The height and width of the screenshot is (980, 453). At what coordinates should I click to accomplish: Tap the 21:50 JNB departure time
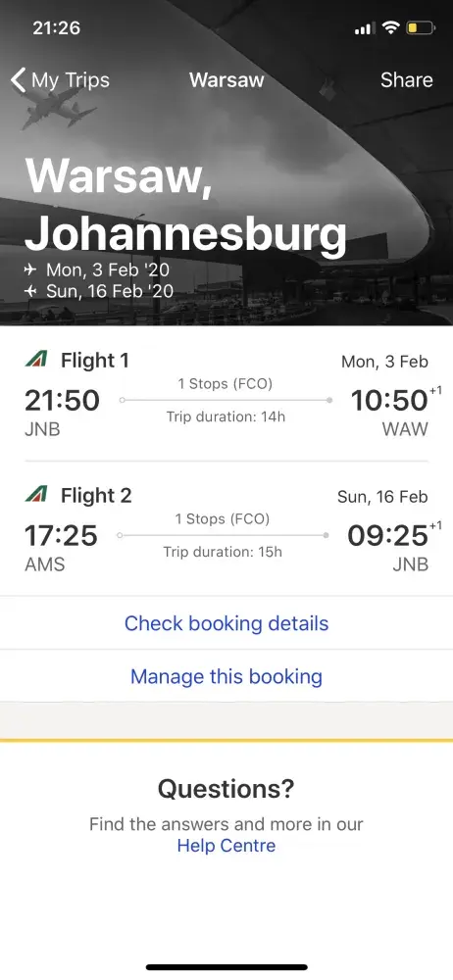coord(62,401)
